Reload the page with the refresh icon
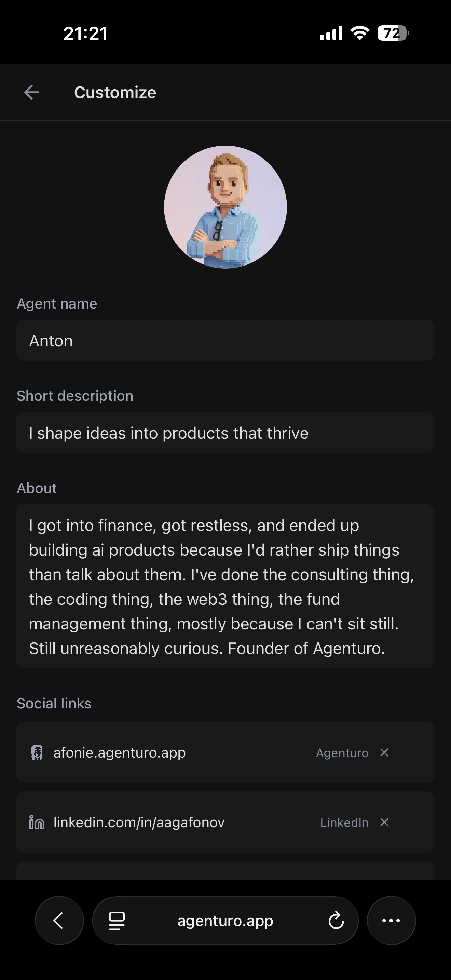Viewport: 451px width, 980px height. pos(336,921)
